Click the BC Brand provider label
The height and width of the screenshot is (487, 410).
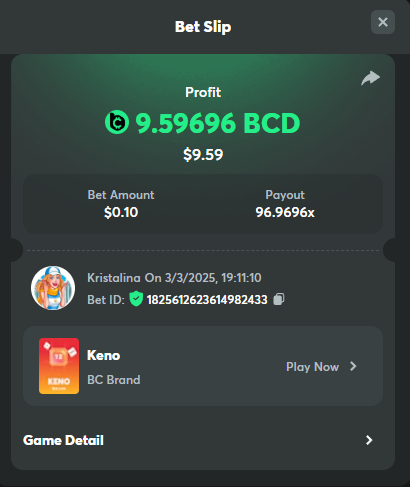pyautogui.click(x=114, y=380)
